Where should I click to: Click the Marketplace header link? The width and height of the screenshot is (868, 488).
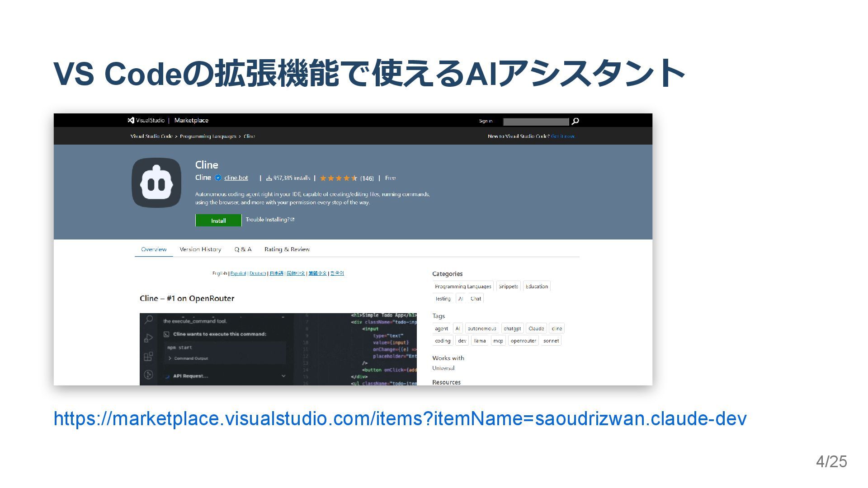click(x=191, y=120)
